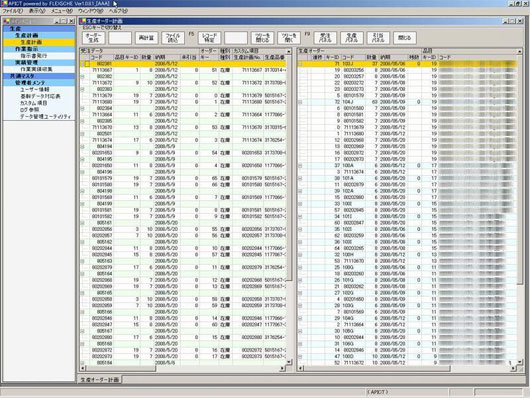Open the ファイル(F) menu
Viewport: 530px width, 398px height.
click(x=13, y=11)
